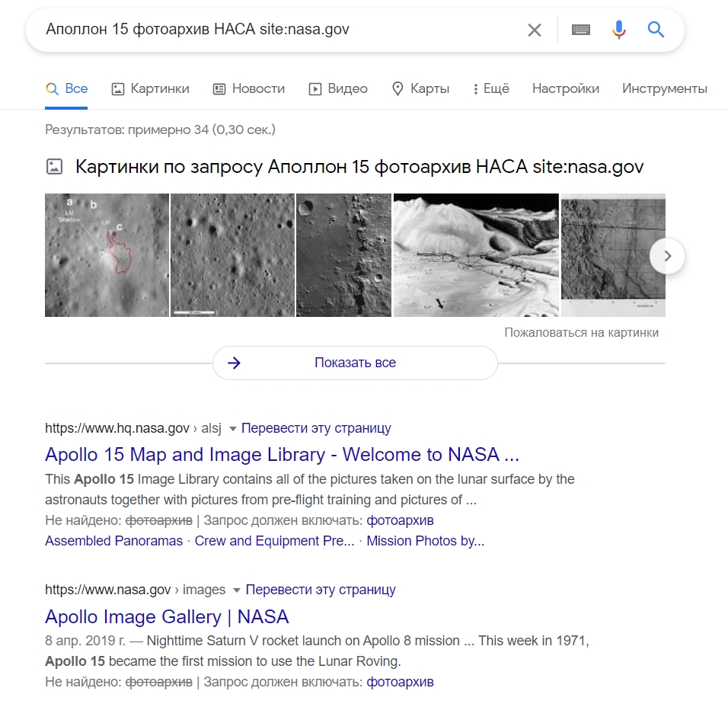
Task: Translate the nasa.gov images result page
Action: point(321,589)
